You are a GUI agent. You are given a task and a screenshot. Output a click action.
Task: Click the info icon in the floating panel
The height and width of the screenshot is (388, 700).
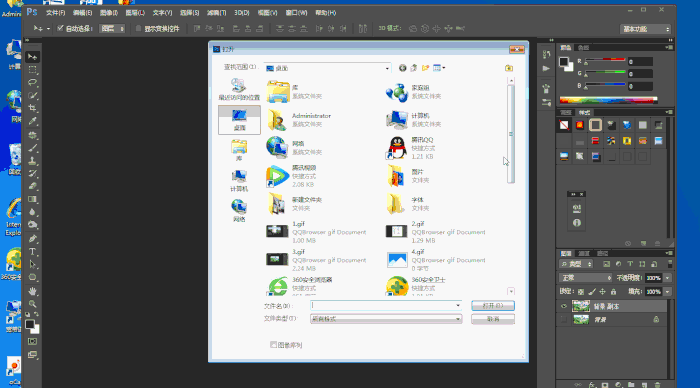pos(577,222)
